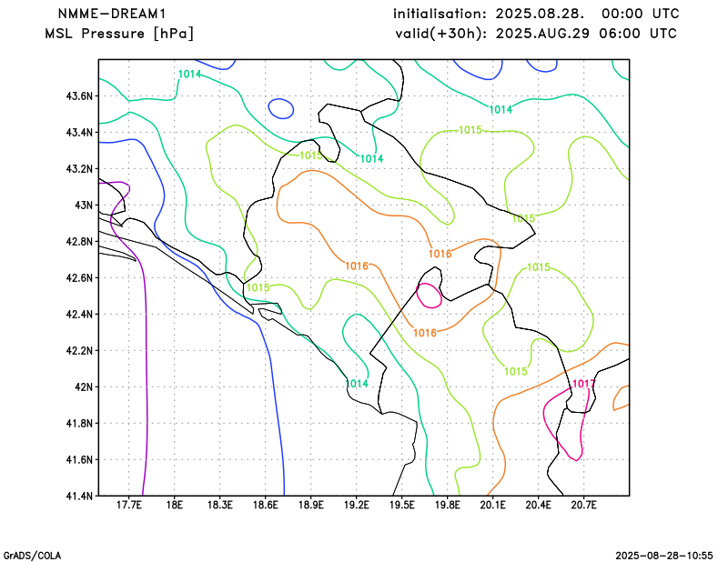Select the 42.4N latitude label
Viewport: 728px width, 562px height.
79,315
